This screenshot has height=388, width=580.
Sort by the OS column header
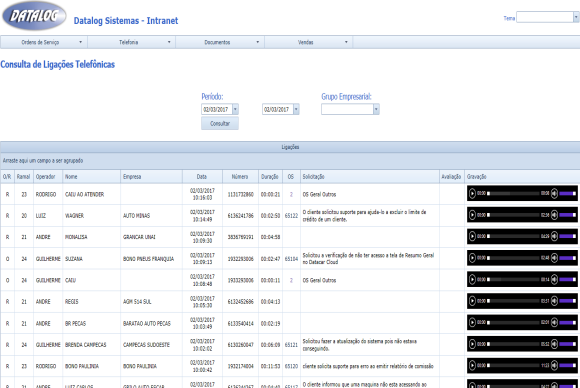click(x=291, y=176)
